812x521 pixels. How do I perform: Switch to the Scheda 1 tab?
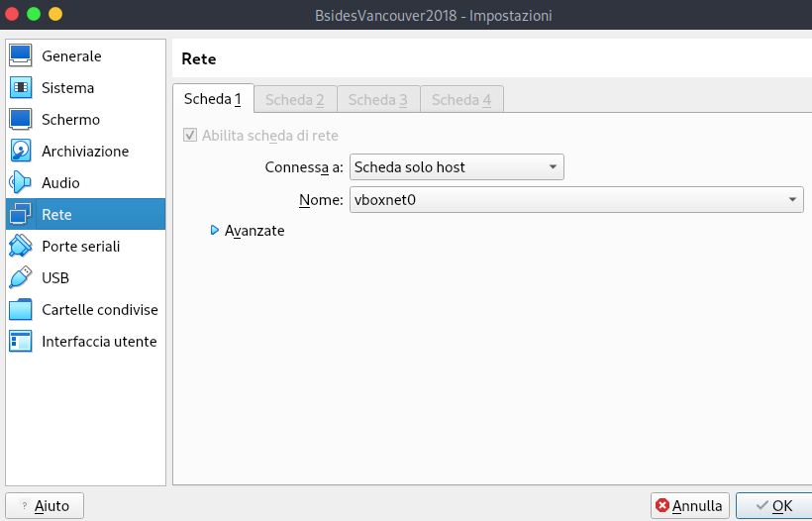click(x=213, y=98)
